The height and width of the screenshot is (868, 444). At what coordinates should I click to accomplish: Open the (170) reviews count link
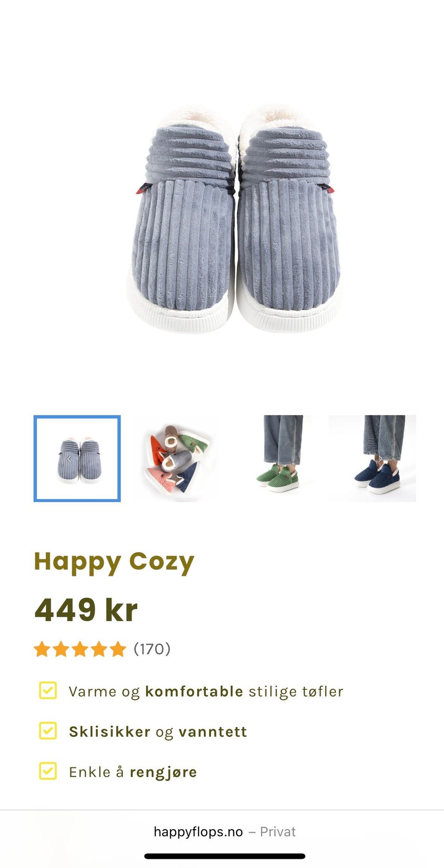[152, 649]
